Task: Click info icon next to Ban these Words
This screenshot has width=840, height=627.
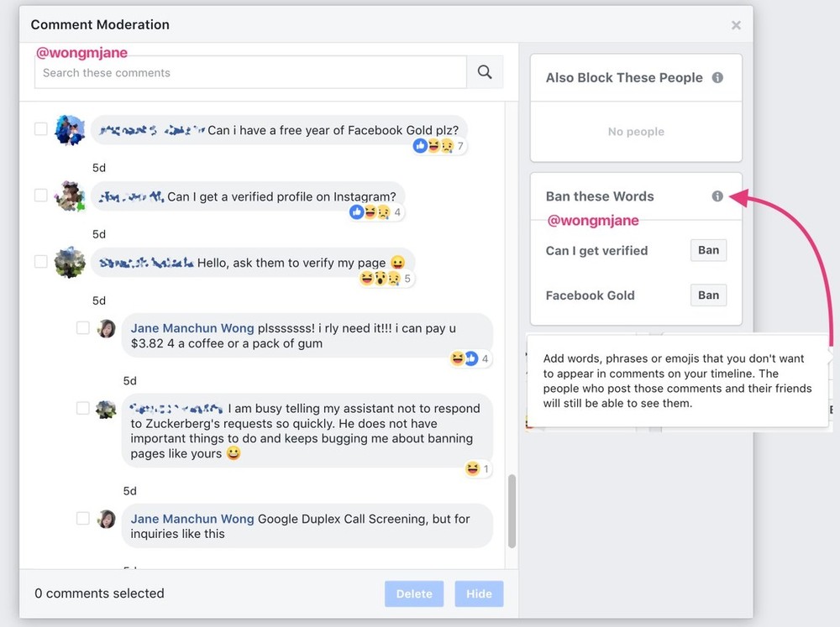Action: tap(717, 196)
